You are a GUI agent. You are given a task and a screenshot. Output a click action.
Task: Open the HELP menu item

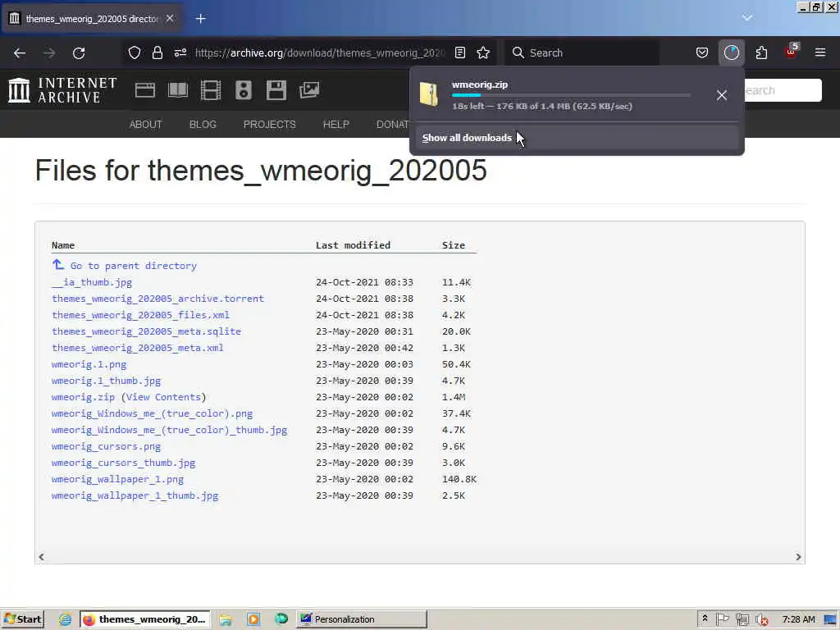(x=336, y=125)
